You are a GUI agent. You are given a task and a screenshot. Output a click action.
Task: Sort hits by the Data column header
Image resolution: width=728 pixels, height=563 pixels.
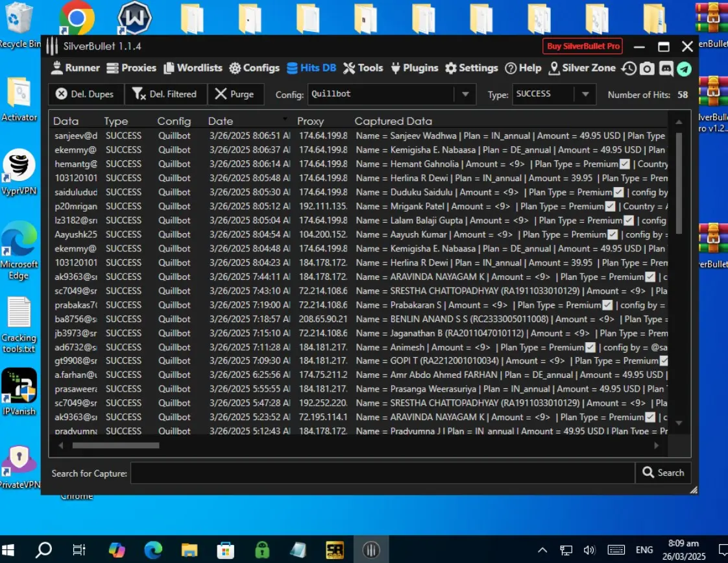[66, 121]
